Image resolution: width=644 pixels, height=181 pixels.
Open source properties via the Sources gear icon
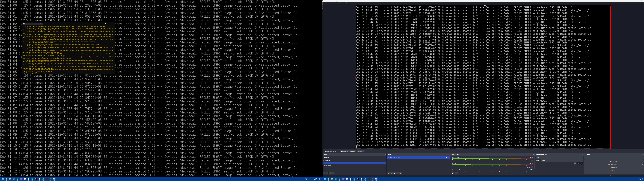tap(394, 173)
